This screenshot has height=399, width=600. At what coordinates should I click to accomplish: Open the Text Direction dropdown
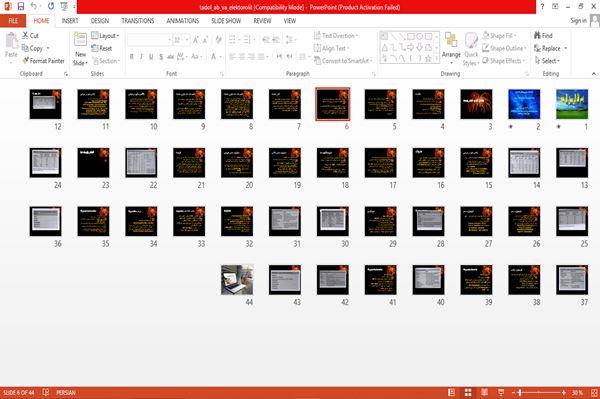pos(336,36)
